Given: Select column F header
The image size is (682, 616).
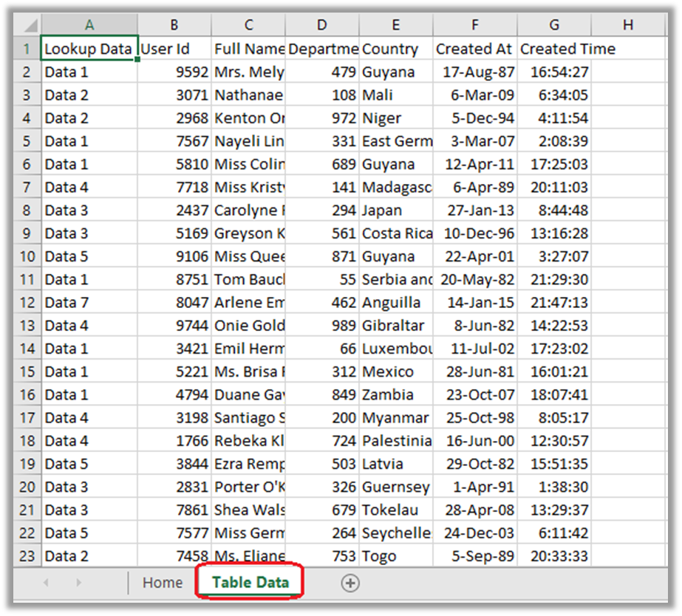Looking at the screenshot, I should coord(475,25).
